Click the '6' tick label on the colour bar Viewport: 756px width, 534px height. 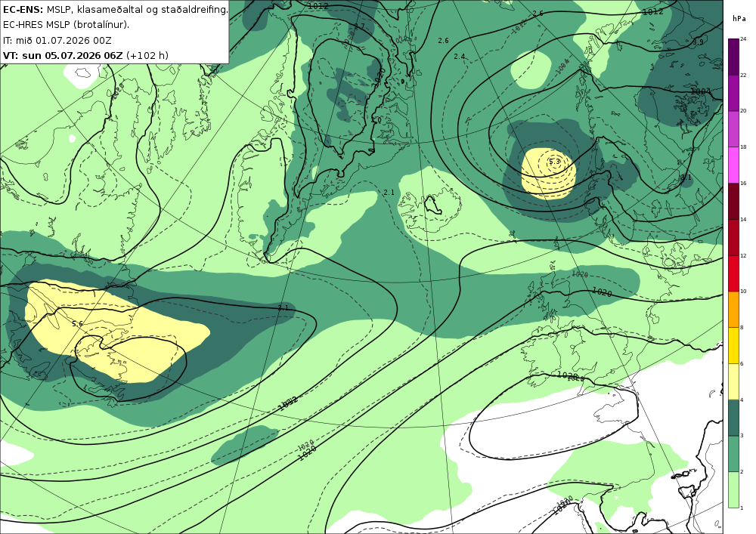pyautogui.click(x=742, y=363)
